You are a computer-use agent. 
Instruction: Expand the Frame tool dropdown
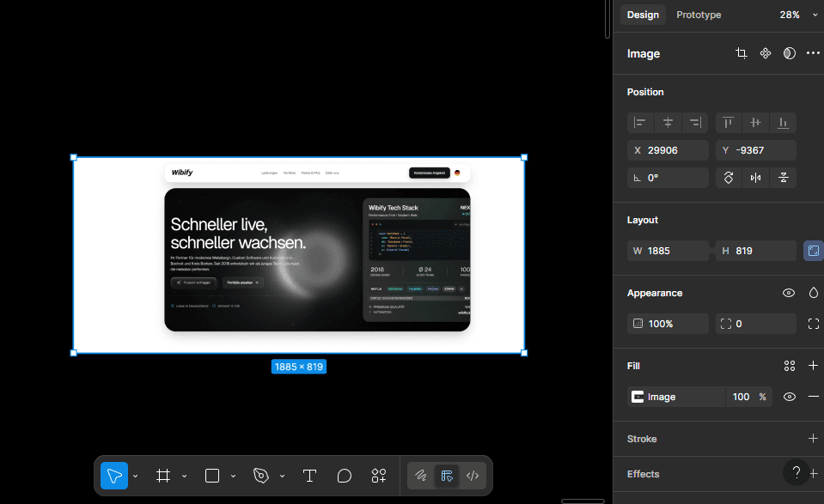[x=183, y=475]
